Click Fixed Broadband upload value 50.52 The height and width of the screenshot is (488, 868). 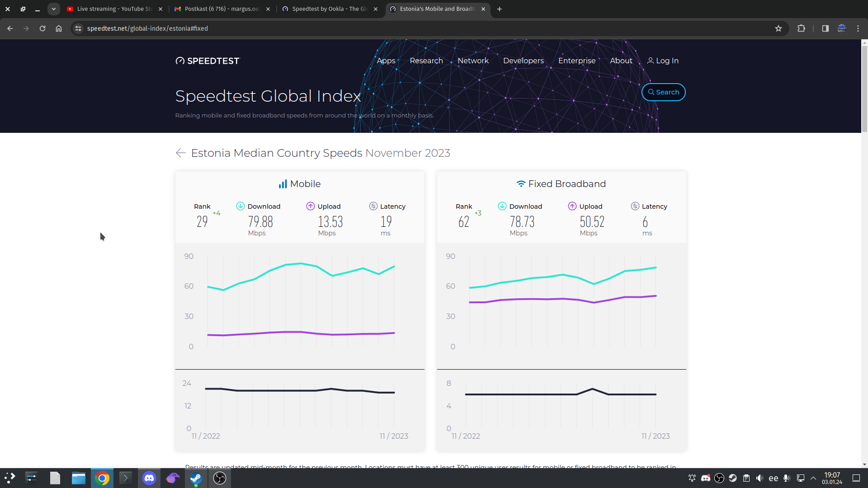point(592,221)
